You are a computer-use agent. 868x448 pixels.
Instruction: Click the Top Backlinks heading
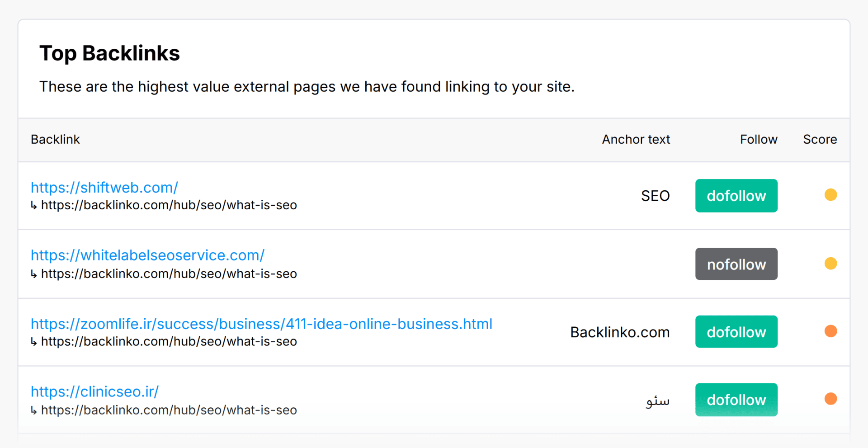(110, 53)
